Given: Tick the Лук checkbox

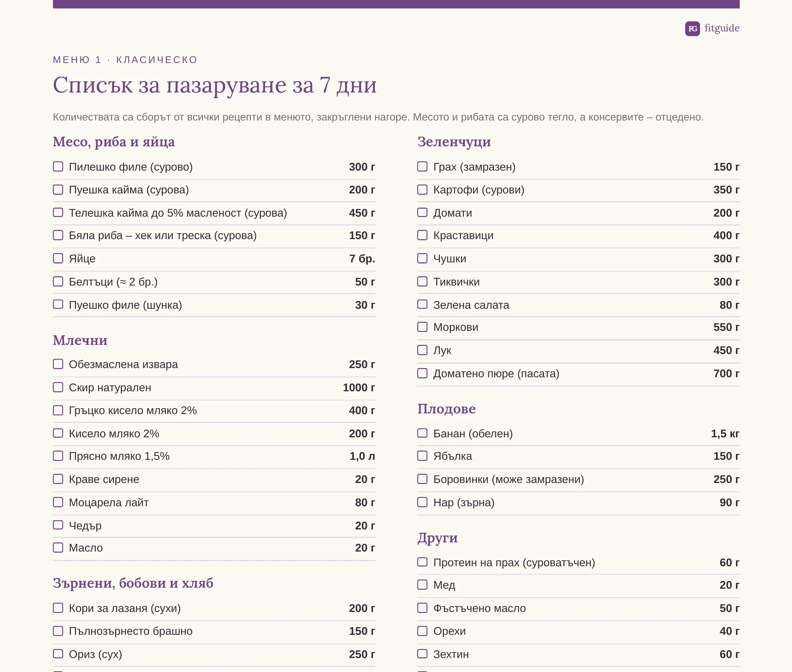Looking at the screenshot, I should pyautogui.click(x=423, y=350).
